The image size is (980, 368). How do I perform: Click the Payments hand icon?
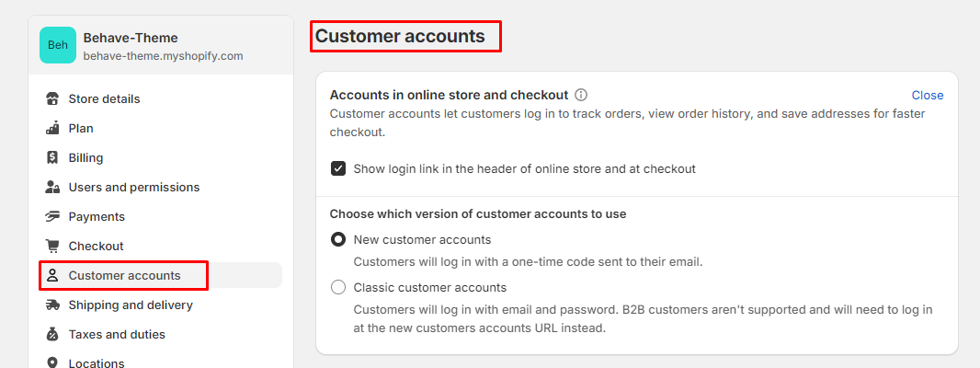52,216
